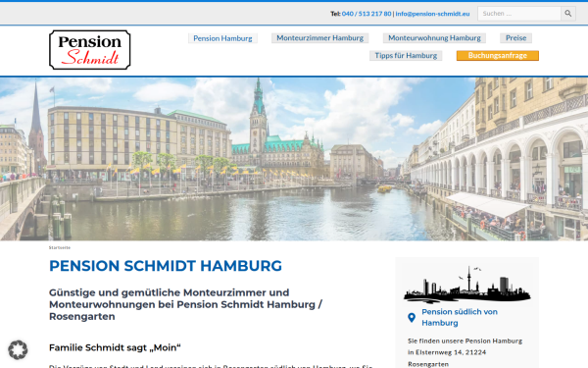Screen dimensions: 588x368
Task: Click the Startseite breadcrumb
Action: pyautogui.click(x=60, y=247)
